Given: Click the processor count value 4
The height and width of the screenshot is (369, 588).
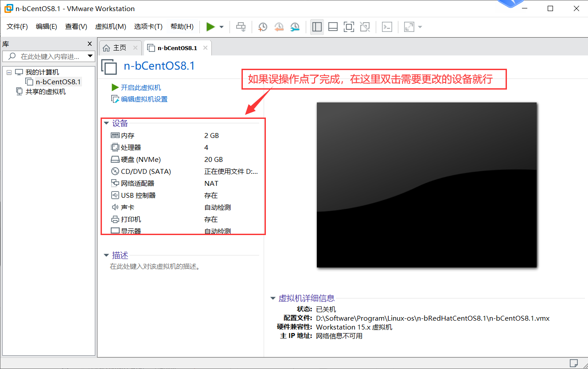Looking at the screenshot, I should [206, 147].
